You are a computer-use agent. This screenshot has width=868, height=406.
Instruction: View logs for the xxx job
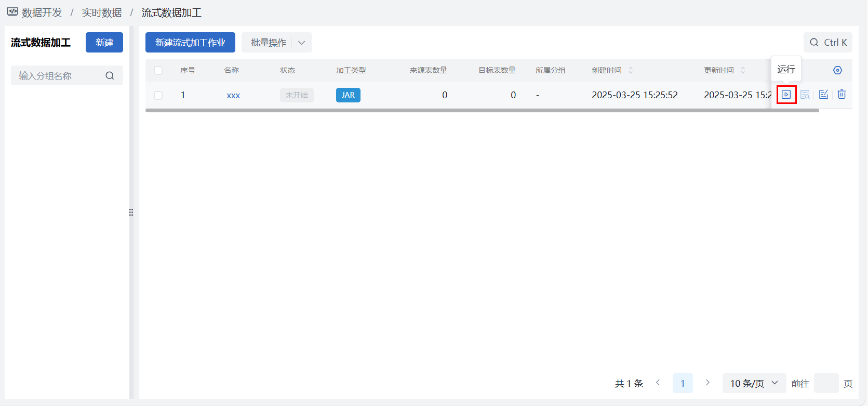click(x=805, y=95)
